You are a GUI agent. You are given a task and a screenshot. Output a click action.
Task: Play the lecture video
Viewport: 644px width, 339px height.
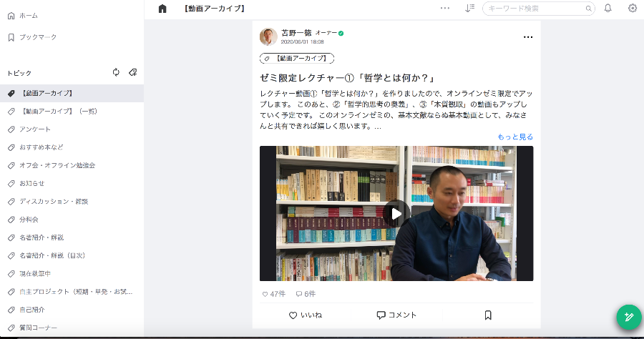pos(396,213)
